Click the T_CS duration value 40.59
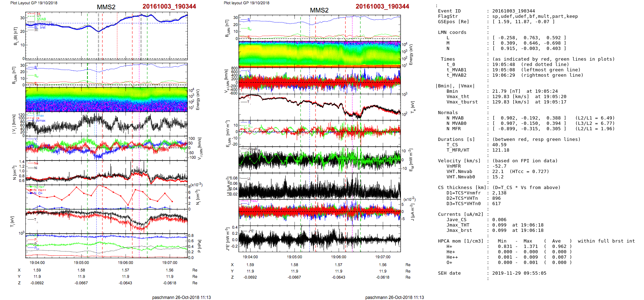This screenshot has width=644, height=300. tap(499, 145)
